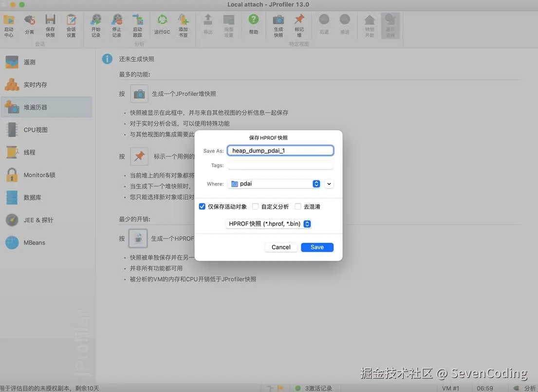Cancel the save HPROF dialog
This screenshot has height=392, width=538.
click(281, 247)
